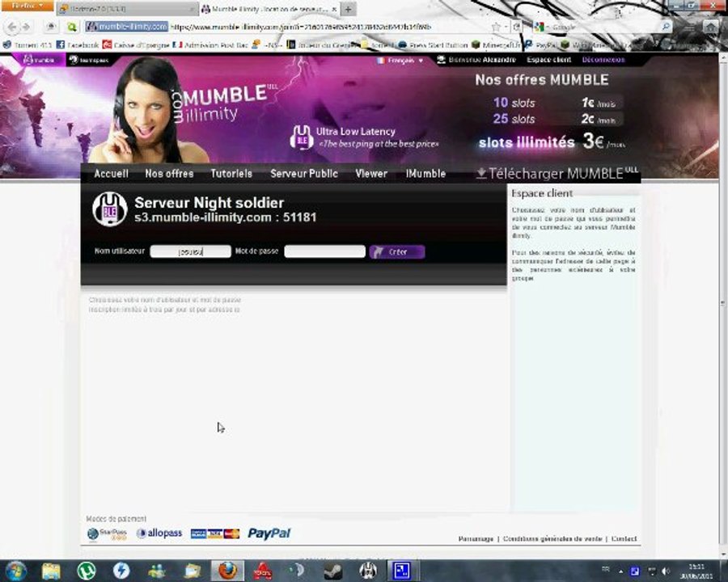728x582 pixels.
Task: Click the StarPass payment logo
Action: (107, 533)
